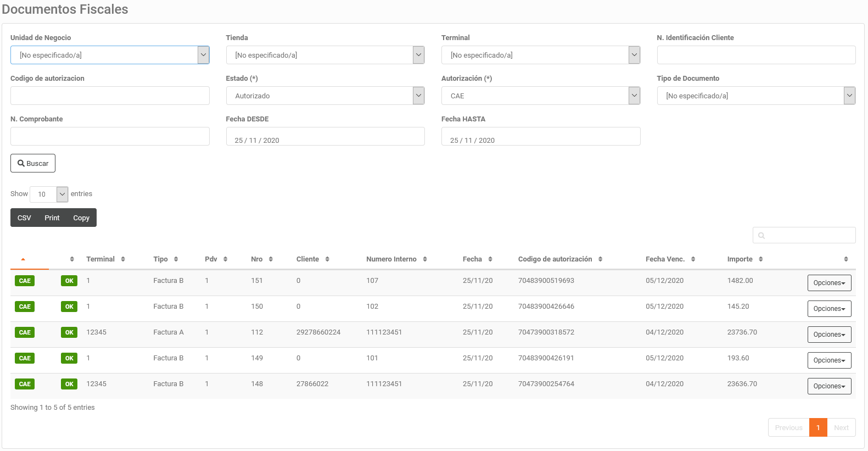This screenshot has height=451, width=868.
Task: Open the Tienda dropdown
Action: point(325,55)
